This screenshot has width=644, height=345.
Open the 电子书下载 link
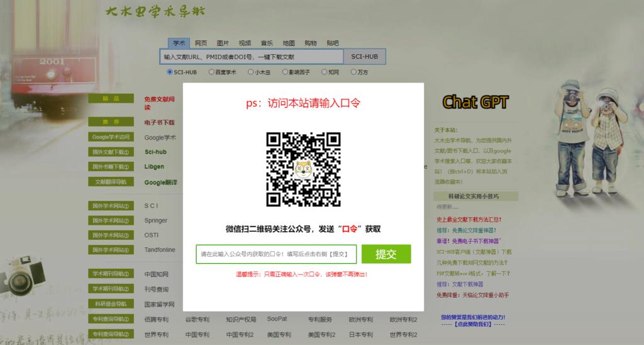(x=159, y=123)
